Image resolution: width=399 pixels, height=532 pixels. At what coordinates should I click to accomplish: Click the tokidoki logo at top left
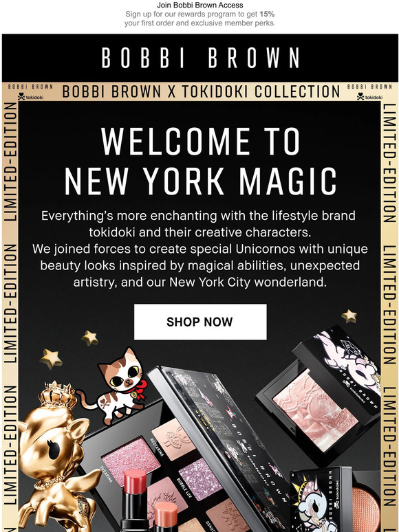[x=30, y=97]
